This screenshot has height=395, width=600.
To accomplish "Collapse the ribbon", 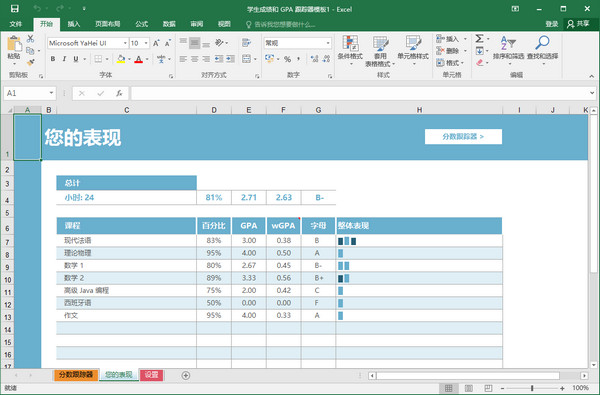I will pos(592,76).
